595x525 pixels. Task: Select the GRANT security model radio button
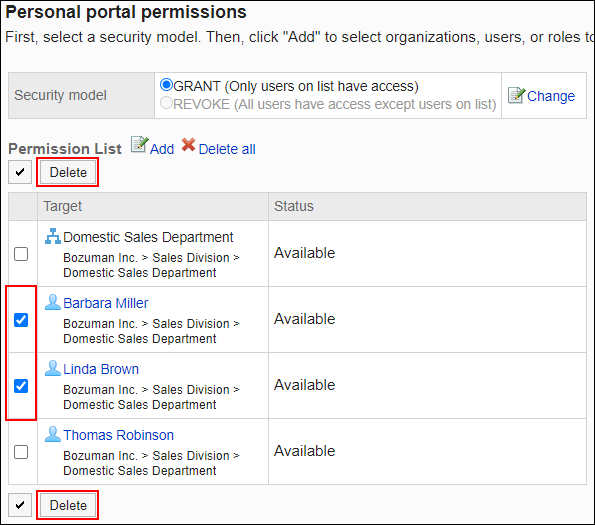coord(166,85)
